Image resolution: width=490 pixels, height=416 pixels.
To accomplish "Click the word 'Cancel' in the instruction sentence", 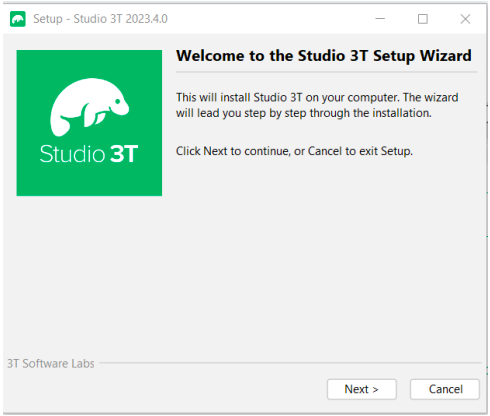I will [x=325, y=151].
